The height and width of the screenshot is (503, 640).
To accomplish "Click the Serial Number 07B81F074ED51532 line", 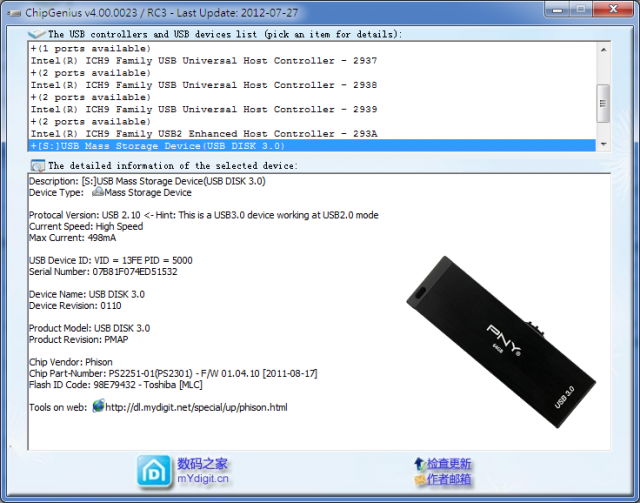I will pos(103,272).
